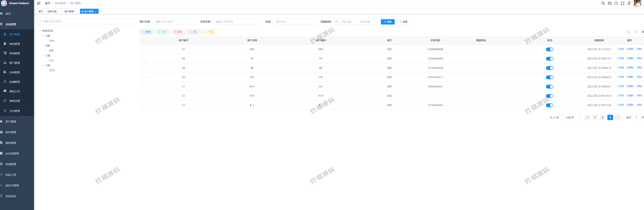Viewport: 644px width, 210px height.
Task: Click the blue 搜索 button
Action: point(388,22)
